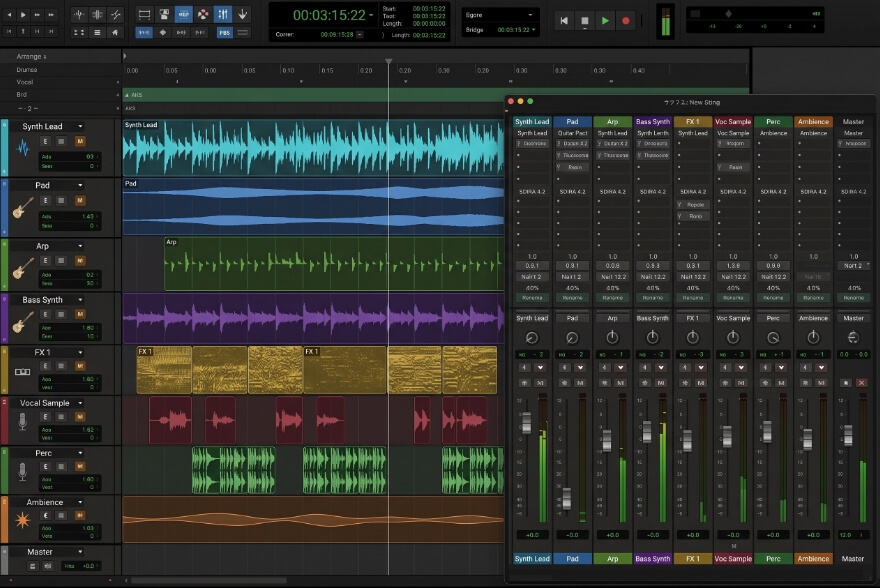Screen dimensions: 880x588
Task: Click the red X button on the Master mixer channel
Action: click(861, 383)
